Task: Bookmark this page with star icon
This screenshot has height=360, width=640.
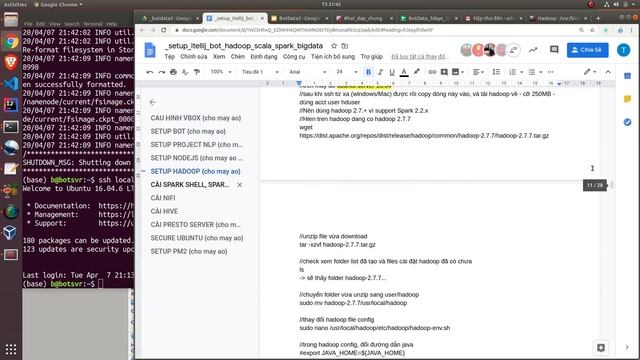Action: 592,30
